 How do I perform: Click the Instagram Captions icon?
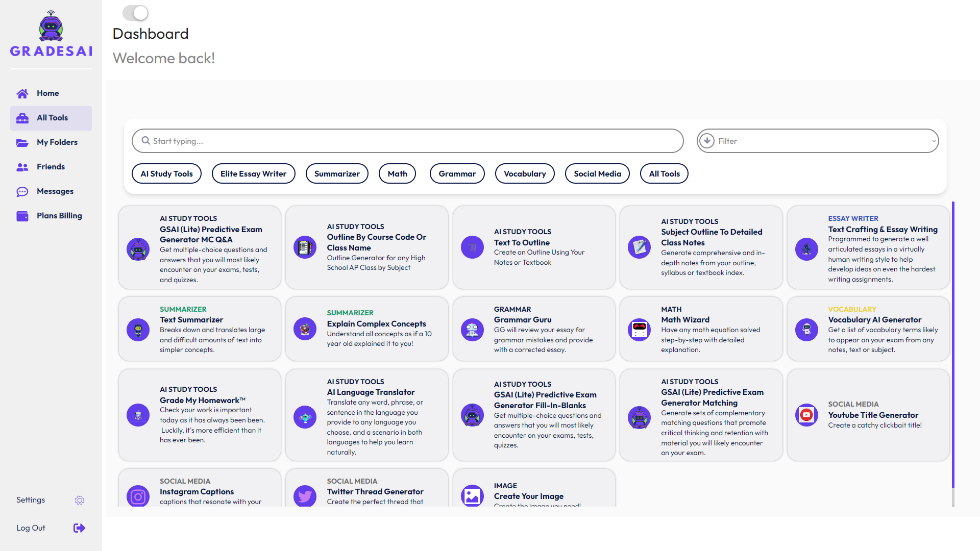(138, 496)
